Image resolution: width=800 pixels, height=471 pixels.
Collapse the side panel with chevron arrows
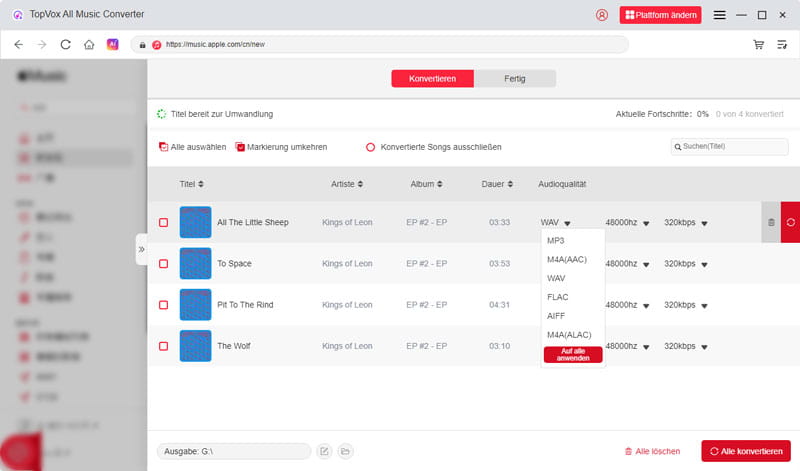[141, 249]
